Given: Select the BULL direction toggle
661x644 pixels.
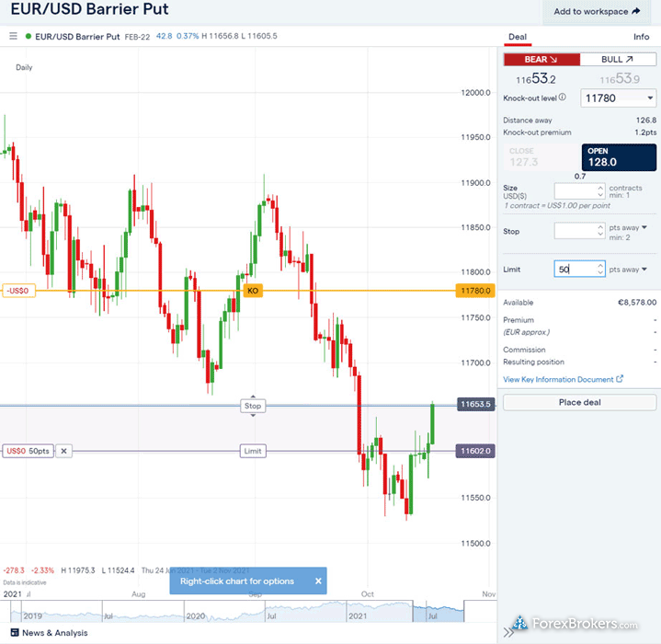Looking at the screenshot, I should 617,59.
